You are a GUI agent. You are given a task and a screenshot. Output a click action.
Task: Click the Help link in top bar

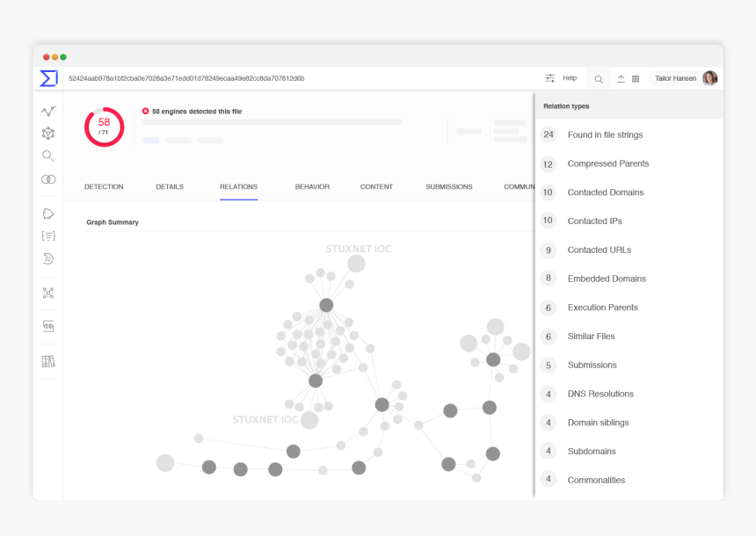pyautogui.click(x=570, y=78)
